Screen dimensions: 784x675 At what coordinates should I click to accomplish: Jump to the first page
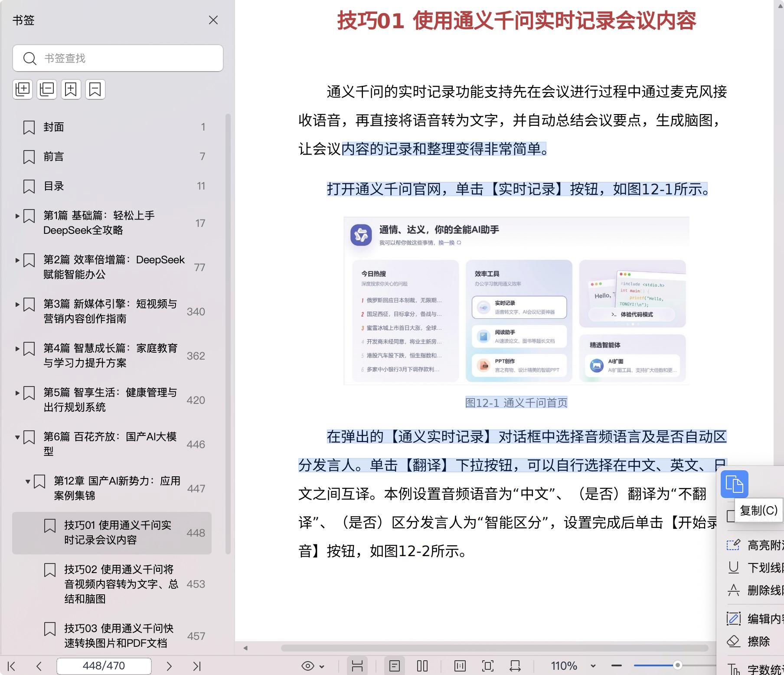tap(12, 666)
